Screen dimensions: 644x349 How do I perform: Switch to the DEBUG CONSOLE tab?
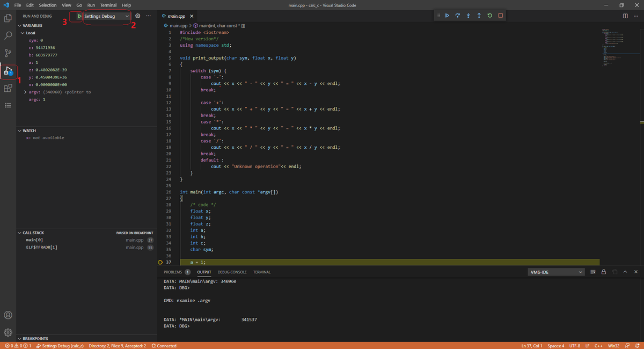point(232,272)
